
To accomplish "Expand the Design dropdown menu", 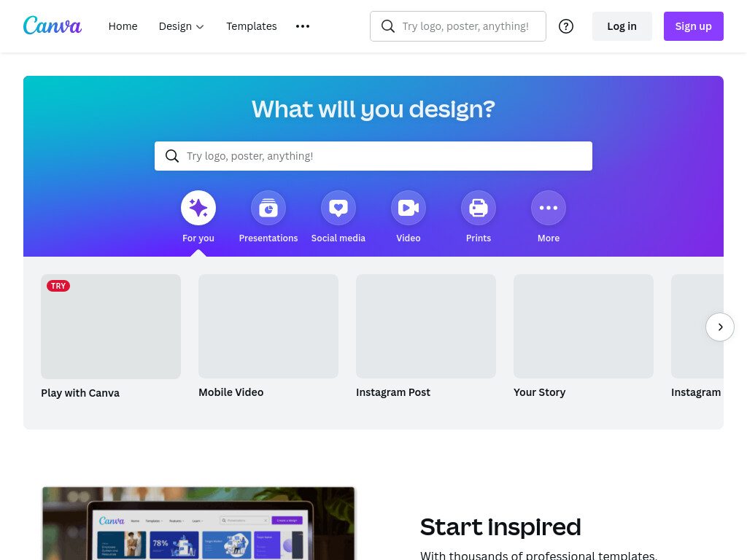I will coord(181,26).
